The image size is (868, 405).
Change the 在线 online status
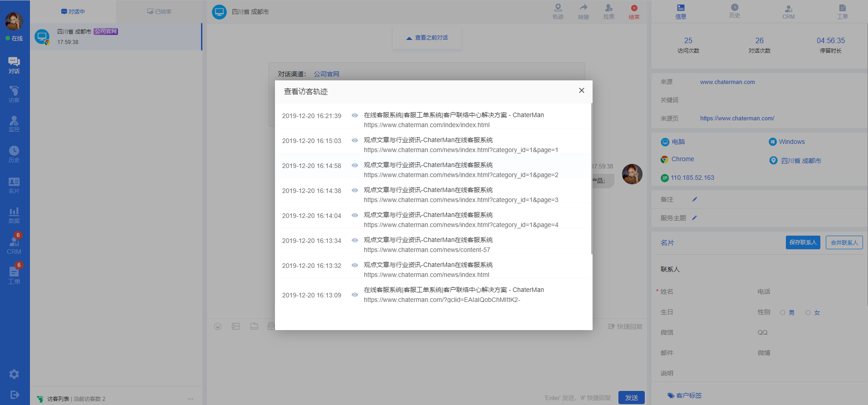tap(14, 39)
